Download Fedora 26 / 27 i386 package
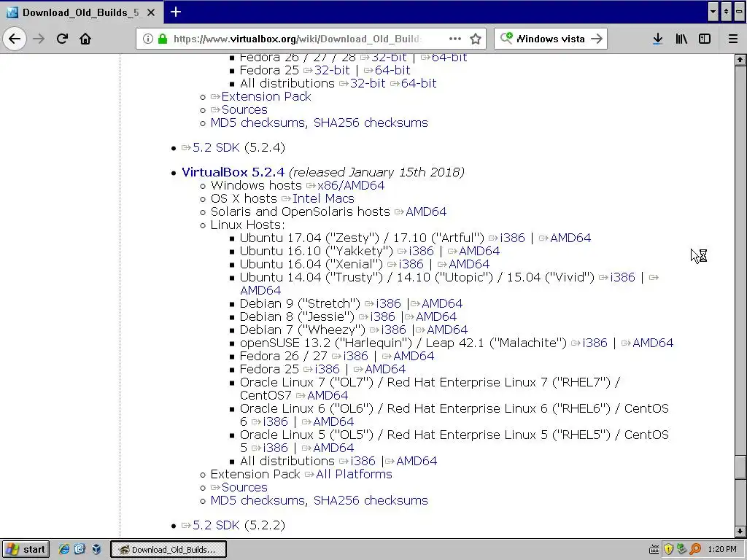Viewport: 747px width, 560px height. coord(355,356)
